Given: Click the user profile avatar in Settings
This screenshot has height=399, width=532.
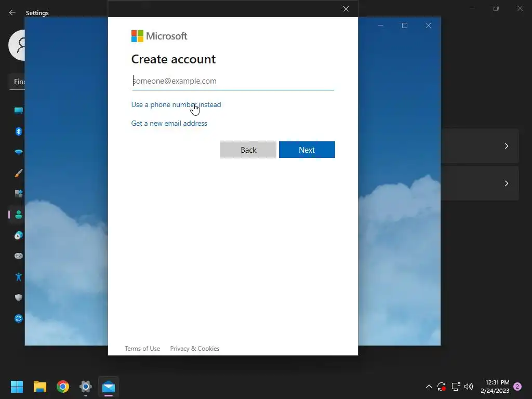Looking at the screenshot, I should [17, 45].
